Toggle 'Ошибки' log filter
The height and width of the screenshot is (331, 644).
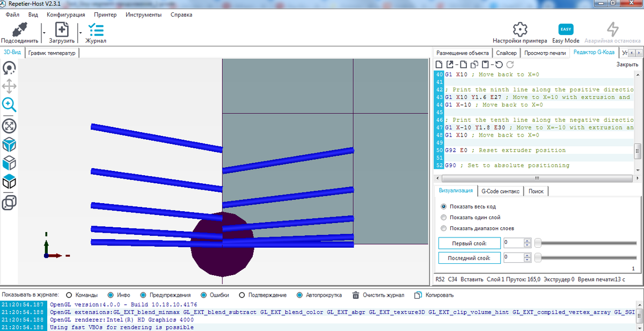click(204, 295)
